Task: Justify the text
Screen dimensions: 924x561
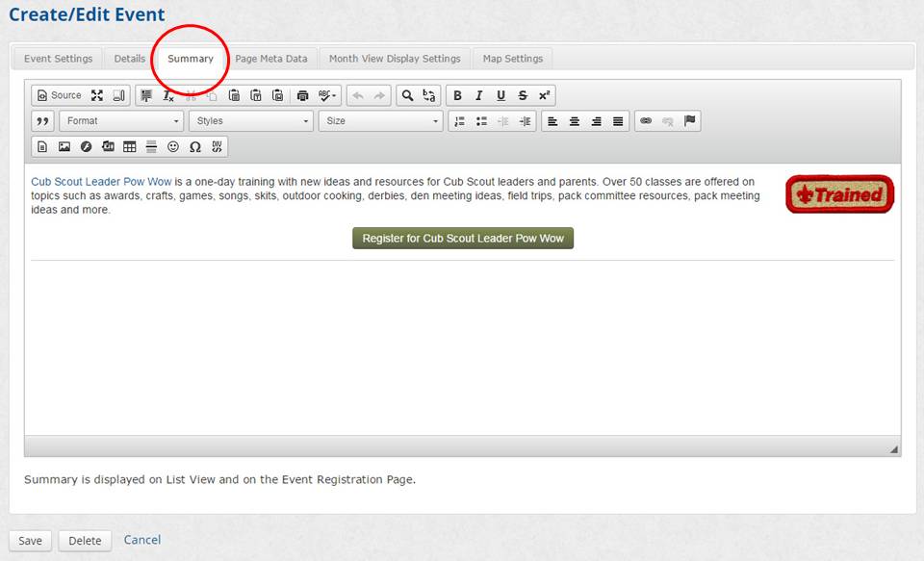Action: coord(618,121)
